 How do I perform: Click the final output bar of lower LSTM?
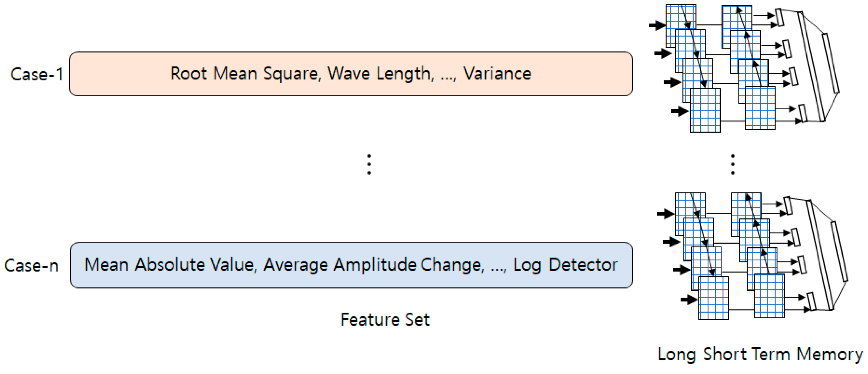840,251
